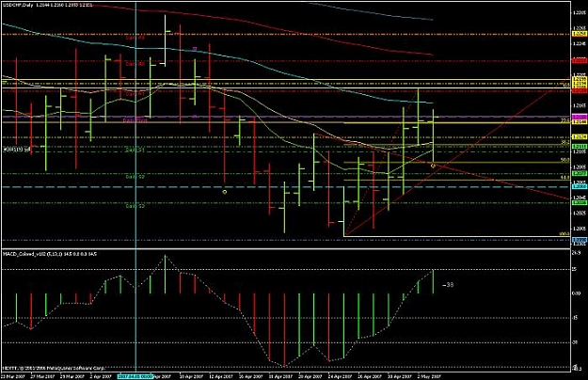Select the 50.0 Fibonacci level label
This screenshot has height=380, width=588.
(565, 160)
